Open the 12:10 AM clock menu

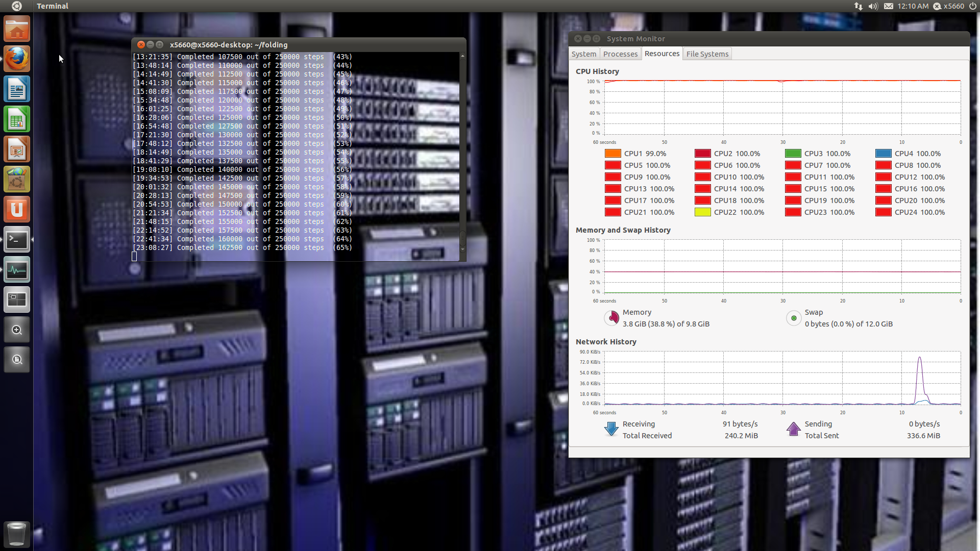(x=913, y=6)
